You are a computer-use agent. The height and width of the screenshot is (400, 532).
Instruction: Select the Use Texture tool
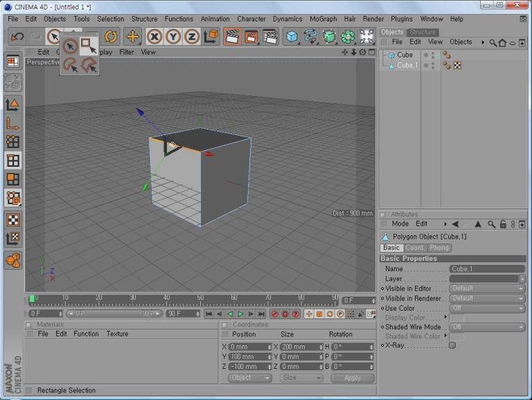pyautogui.click(x=13, y=220)
